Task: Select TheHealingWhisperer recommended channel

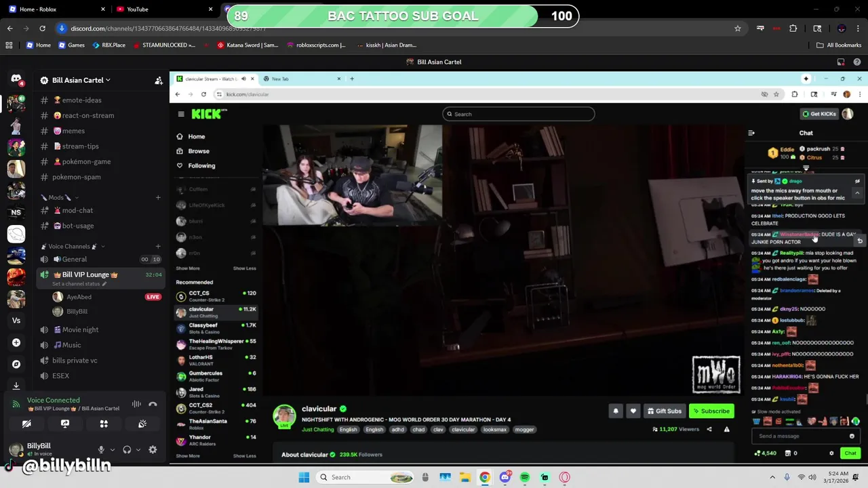Action: tap(216, 344)
